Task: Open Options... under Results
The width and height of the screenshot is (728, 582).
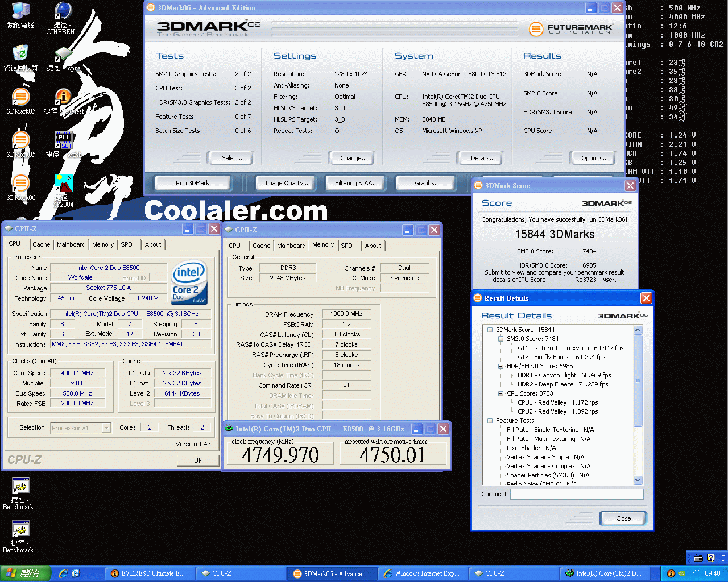Action: (x=594, y=158)
